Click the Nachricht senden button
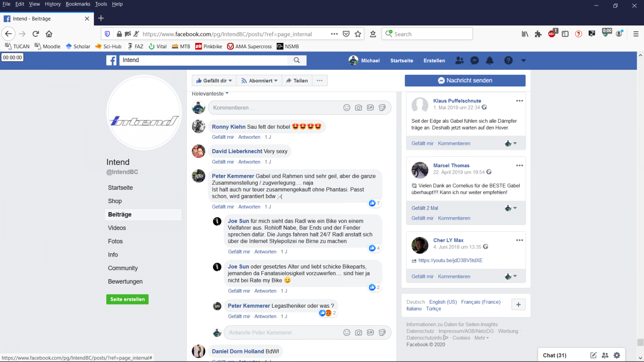Viewport: 644px width, 362px height. pyautogui.click(x=465, y=80)
